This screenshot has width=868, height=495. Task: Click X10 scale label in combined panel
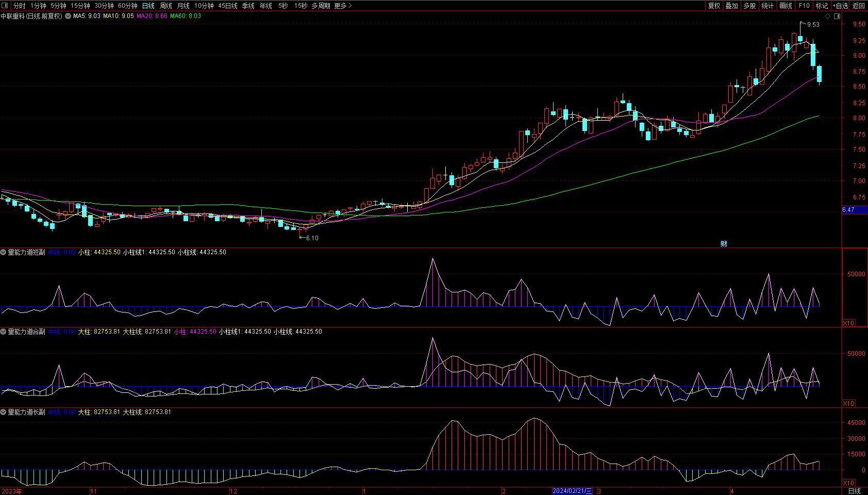click(x=848, y=404)
